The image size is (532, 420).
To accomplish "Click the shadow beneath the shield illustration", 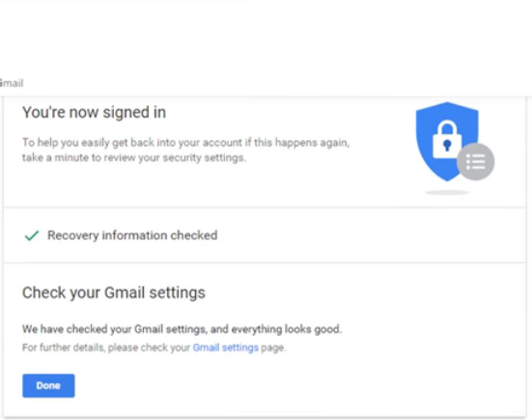I will point(447,193).
